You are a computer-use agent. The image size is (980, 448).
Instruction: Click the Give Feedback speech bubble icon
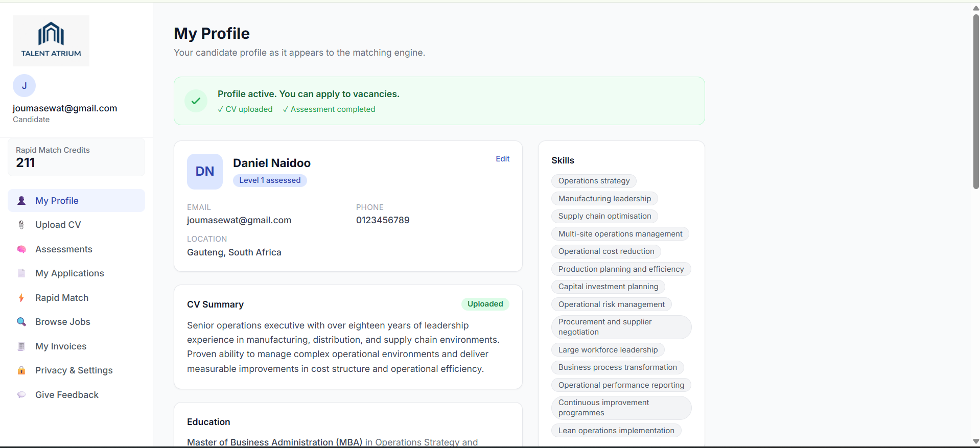click(x=21, y=395)
